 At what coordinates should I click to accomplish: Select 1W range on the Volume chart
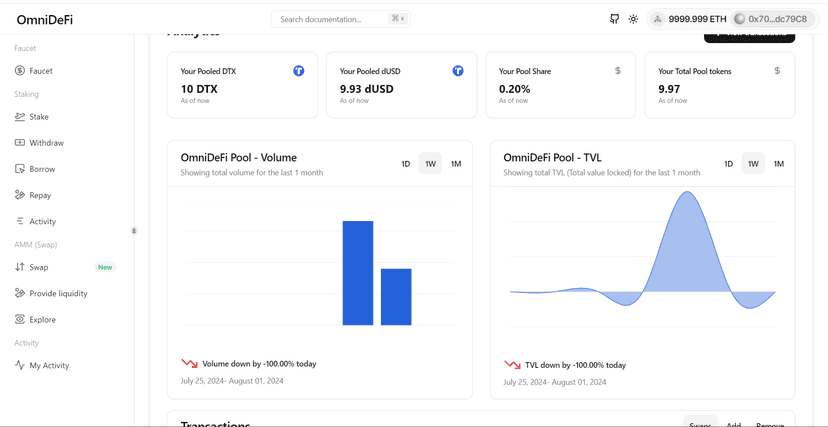[431, 164]
